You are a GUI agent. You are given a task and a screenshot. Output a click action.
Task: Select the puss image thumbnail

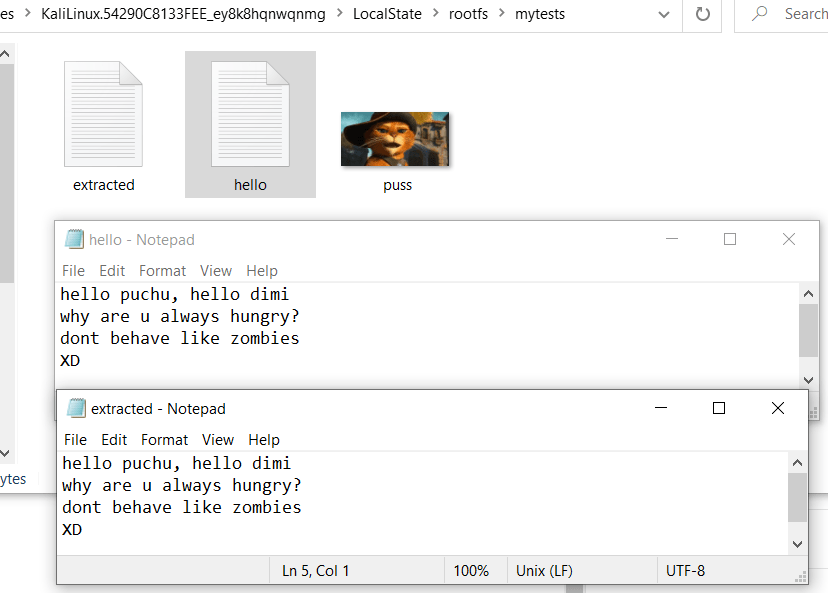click(395, 139)
